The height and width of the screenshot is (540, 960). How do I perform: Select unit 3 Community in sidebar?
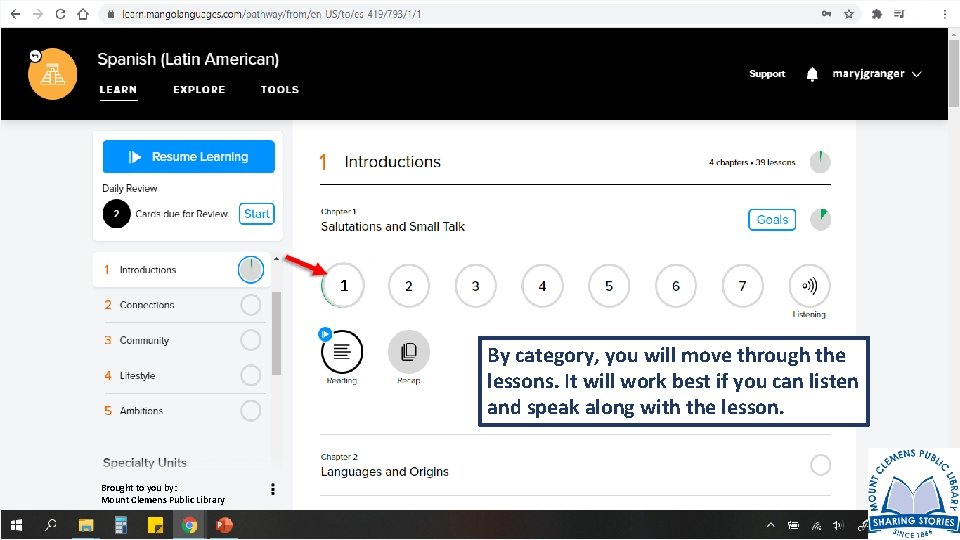(182, 340)
